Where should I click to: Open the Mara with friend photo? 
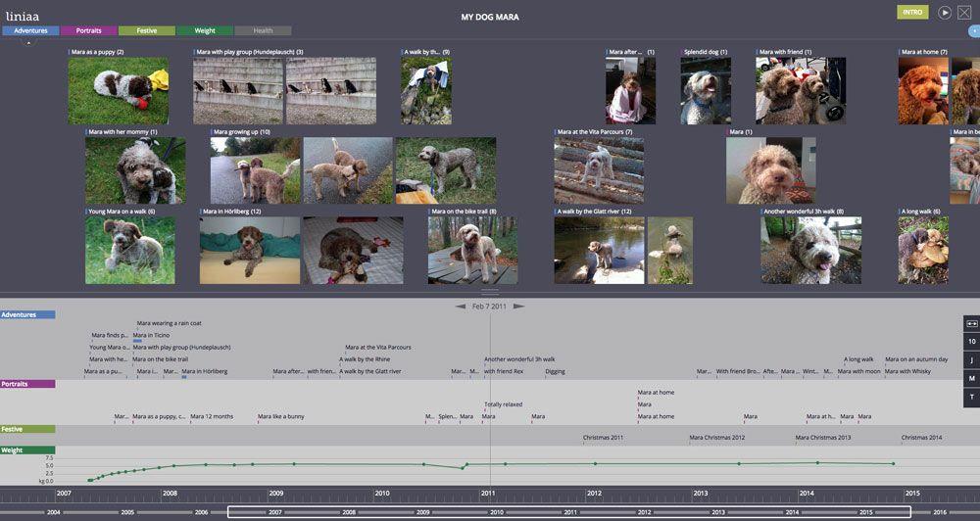click(801, 90)
